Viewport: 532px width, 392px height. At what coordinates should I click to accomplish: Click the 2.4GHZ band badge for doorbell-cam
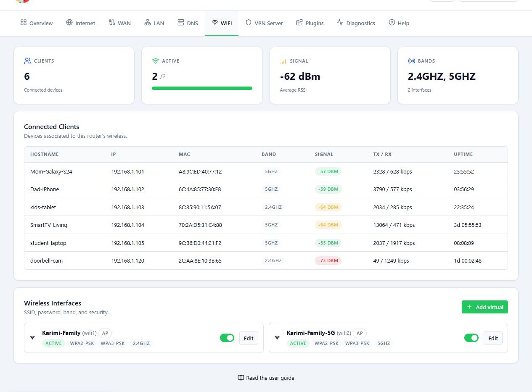coord(273,260)
